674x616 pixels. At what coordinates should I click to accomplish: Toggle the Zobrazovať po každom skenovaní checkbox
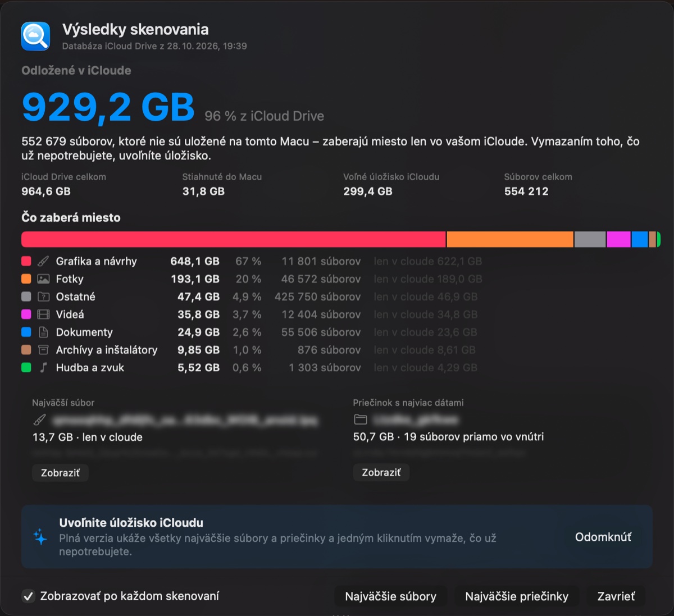tap(28, 596)
